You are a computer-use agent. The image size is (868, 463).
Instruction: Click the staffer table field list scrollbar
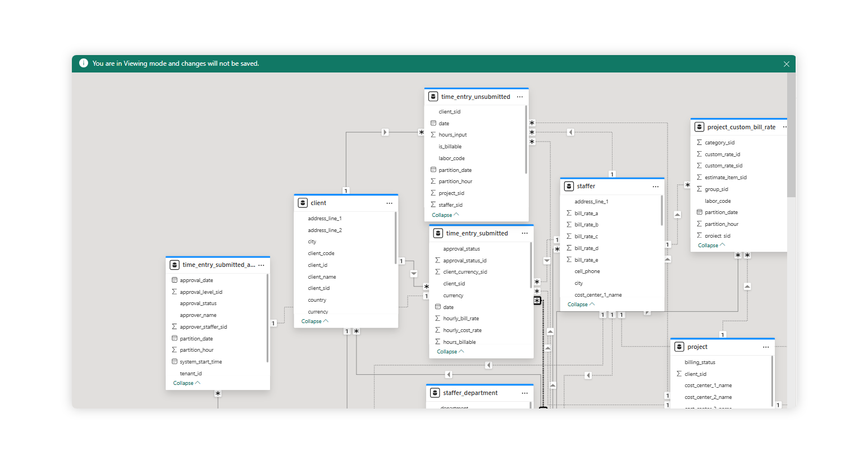[x=662, y=210]
